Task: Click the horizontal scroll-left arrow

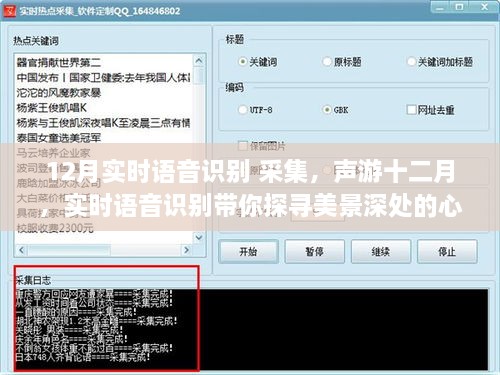Action: (22, 250)
